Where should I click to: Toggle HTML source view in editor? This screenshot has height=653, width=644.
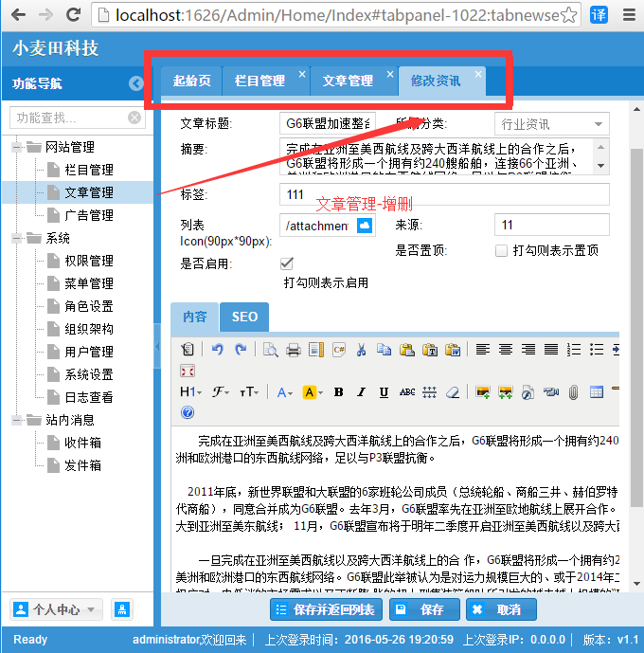pos(188,349)
